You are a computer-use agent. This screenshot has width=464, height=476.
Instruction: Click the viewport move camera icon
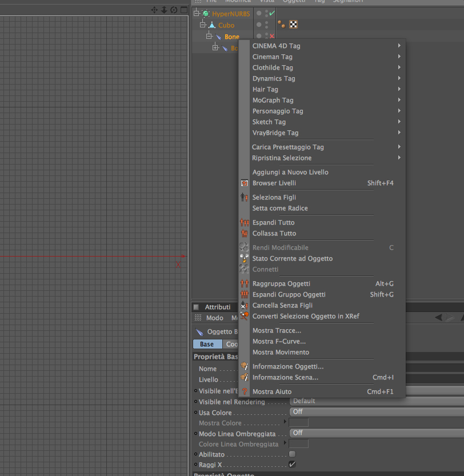coord(154,10)
